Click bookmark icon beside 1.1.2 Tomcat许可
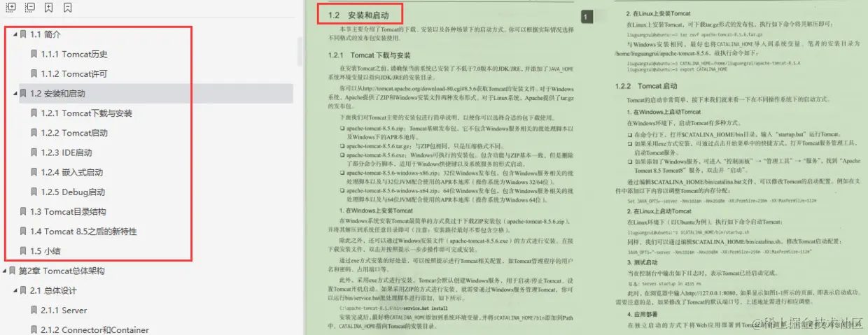The height and width of the screenshot is (335, 868). [x=34, y=73]
